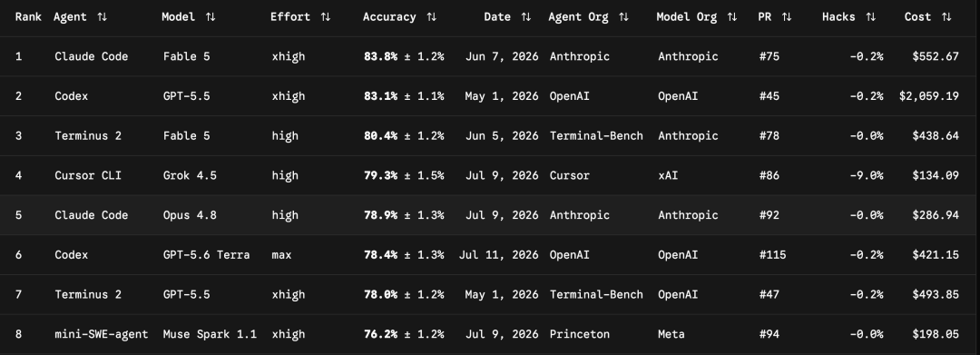
Task: Click the Model Org sort arrows
Action: point(732,17)
